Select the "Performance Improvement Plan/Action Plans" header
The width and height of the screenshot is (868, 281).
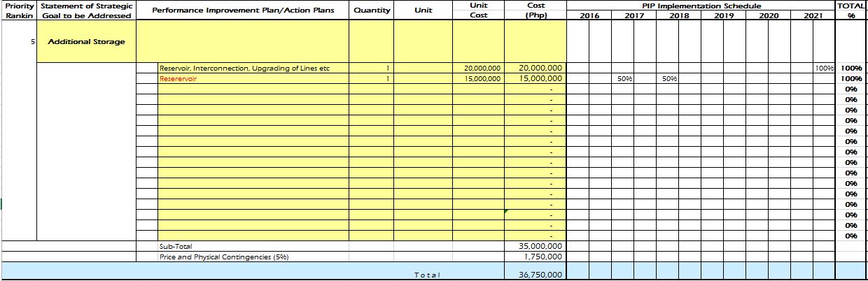pyautogui.click(x=242, y=10)
